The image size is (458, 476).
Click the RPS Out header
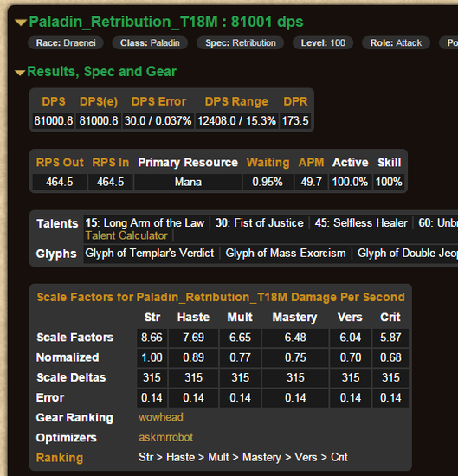pos(60,163)
